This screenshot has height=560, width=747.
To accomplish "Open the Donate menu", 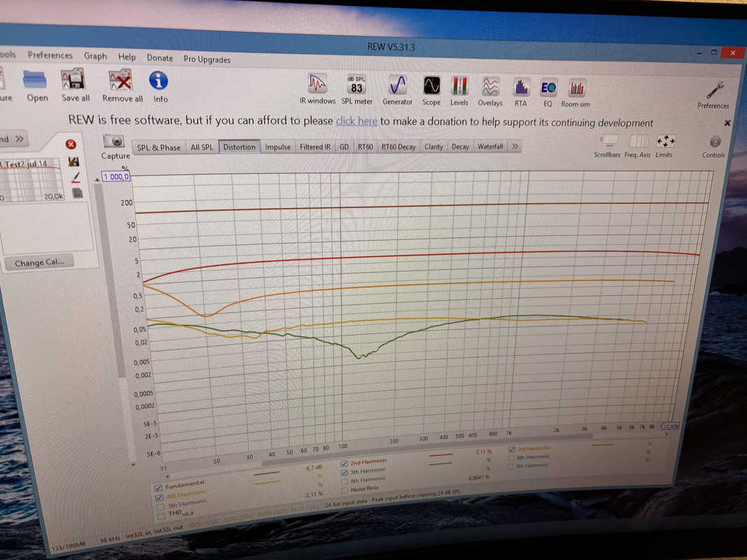I will tap(160, 58).
